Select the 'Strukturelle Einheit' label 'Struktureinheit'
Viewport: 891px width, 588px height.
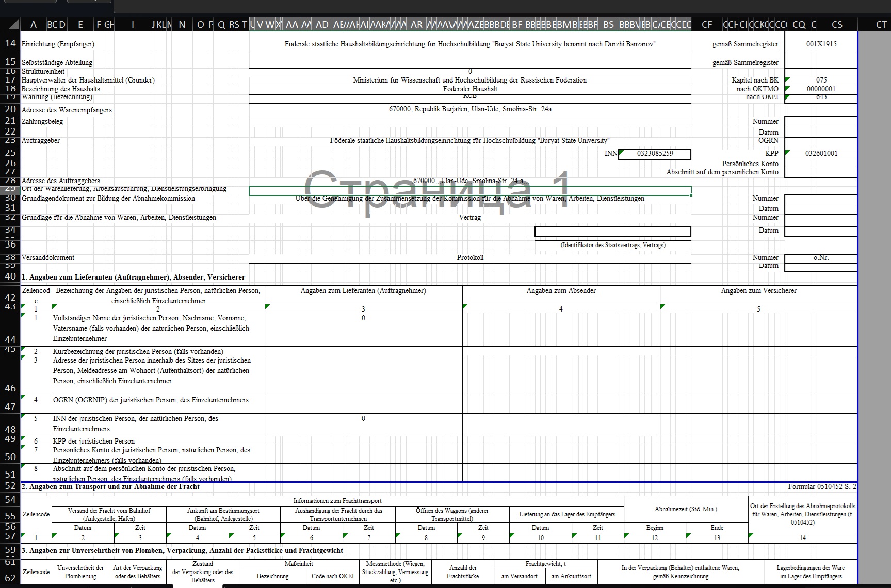point(43,72)
